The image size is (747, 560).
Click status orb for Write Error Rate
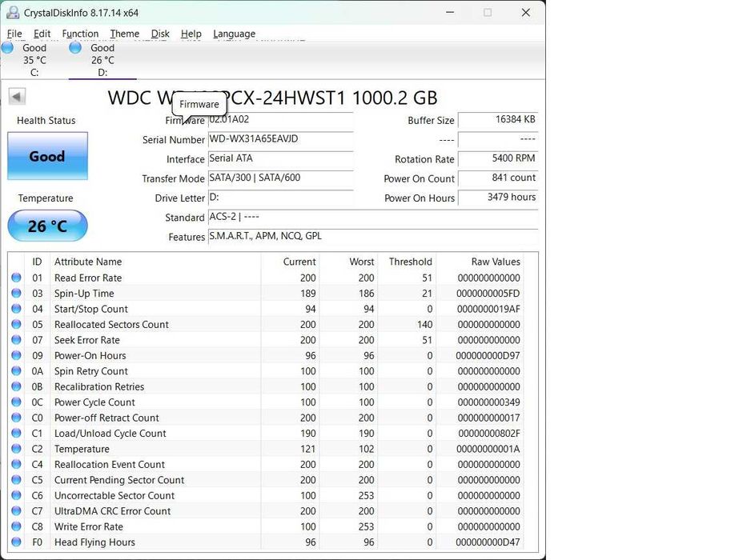(16, 526)
